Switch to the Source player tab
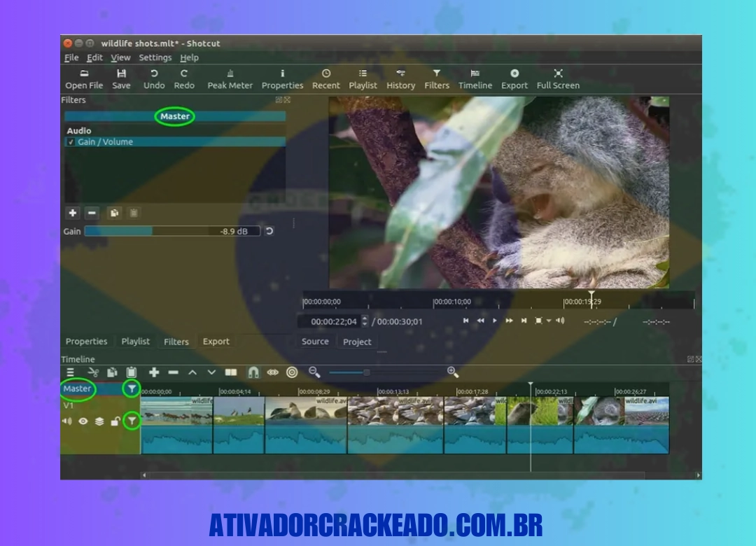 point(315,342)
